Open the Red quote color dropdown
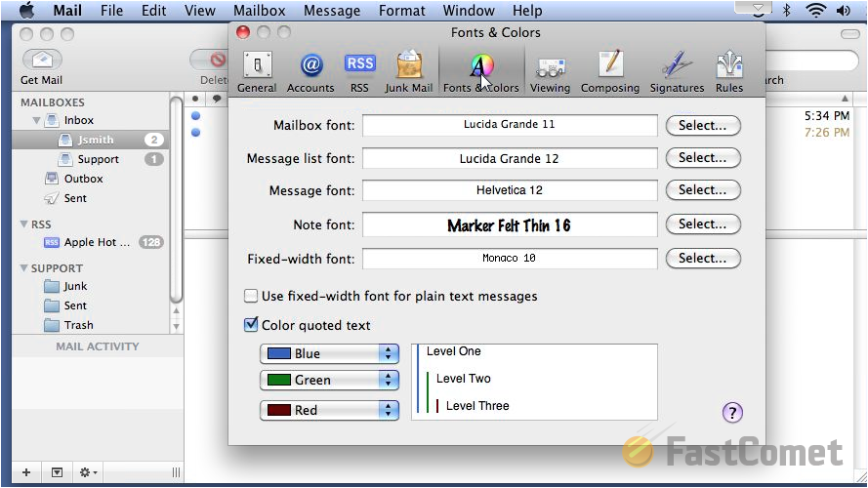This screenshot has width=868, height=488. coord(329,410)
